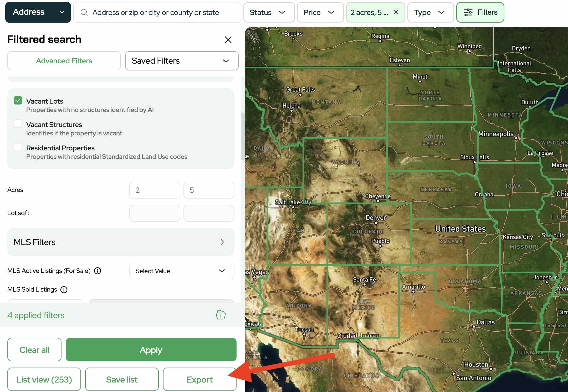Uncheck the Vacant Lots checkbox
This screenshot has width=568, height=392.
click(18, 100)
